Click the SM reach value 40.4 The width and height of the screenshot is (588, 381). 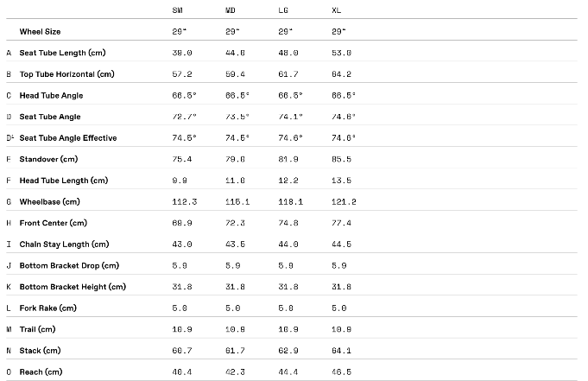click(x=183, y=372)
